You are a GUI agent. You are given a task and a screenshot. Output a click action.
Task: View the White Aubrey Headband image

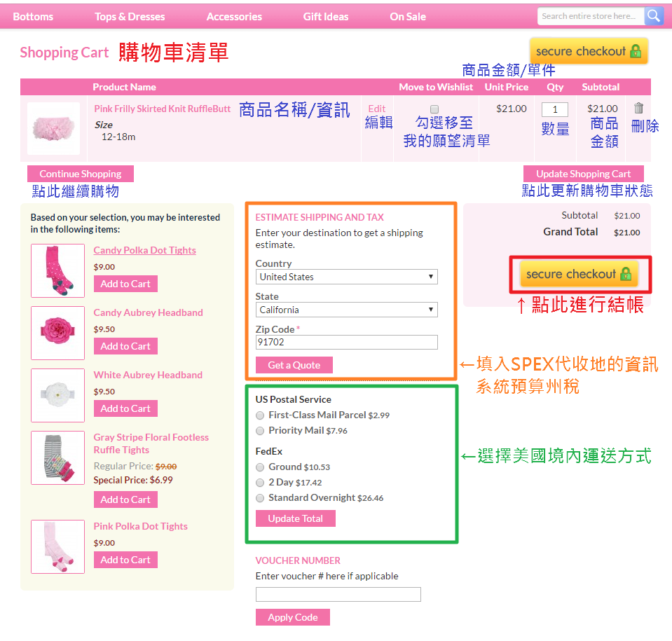pos(58,396)
